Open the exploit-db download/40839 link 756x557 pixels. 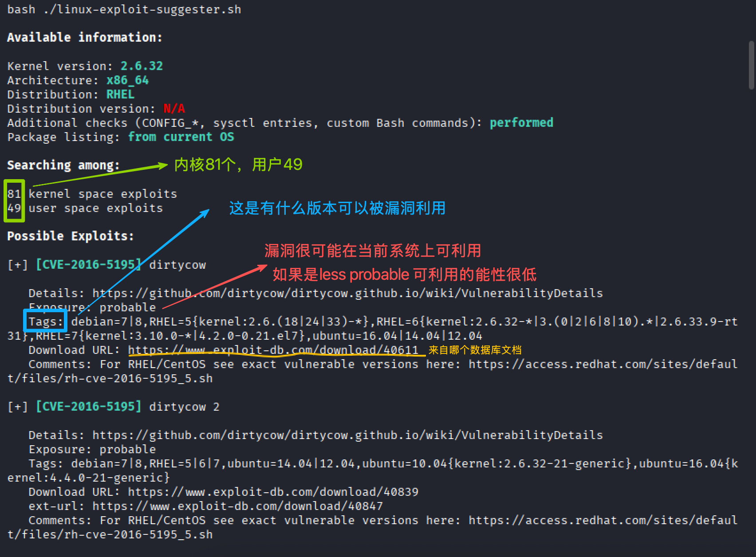tap(273, 492)
